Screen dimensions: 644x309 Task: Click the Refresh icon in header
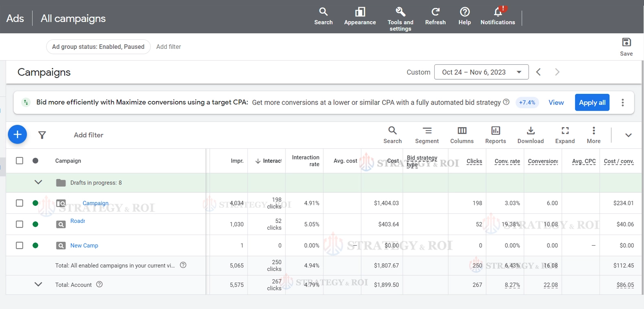(x=435, y=16)
